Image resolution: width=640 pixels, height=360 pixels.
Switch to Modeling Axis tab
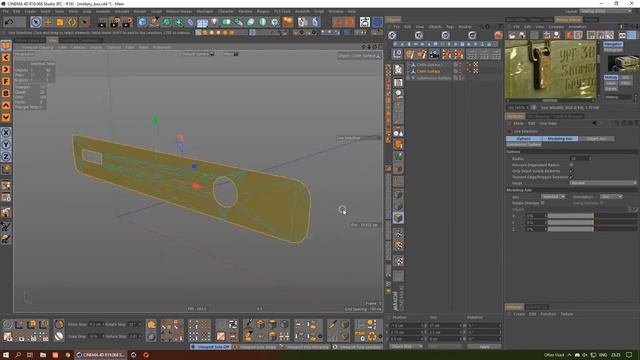[560, 139]
